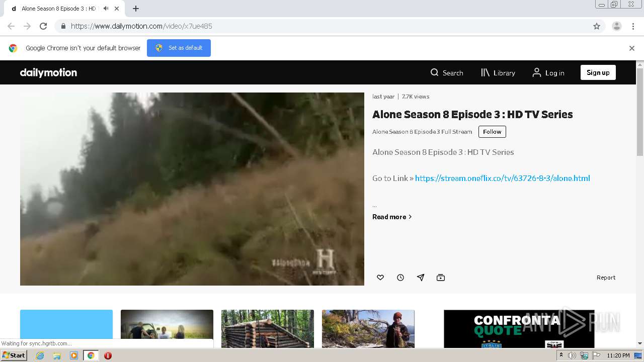Click the browser back arrow
The image size is (644, 362).
[x=11, y=26]
